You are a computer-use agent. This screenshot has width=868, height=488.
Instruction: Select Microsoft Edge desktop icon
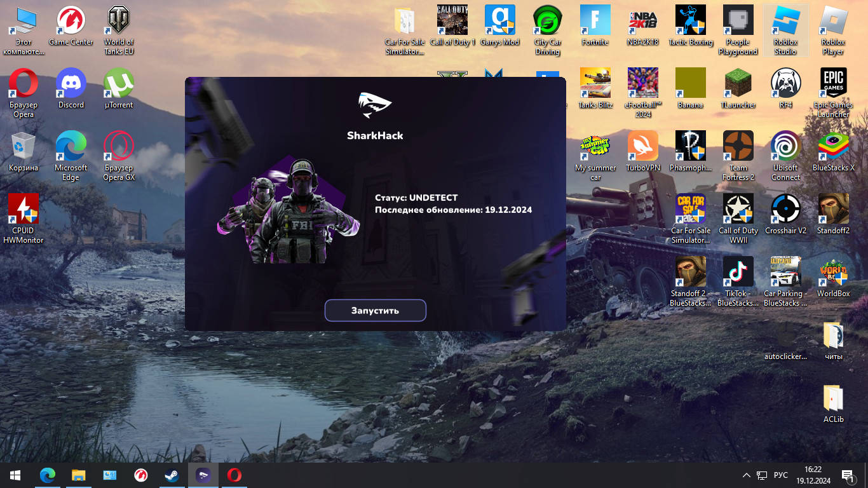71,156
